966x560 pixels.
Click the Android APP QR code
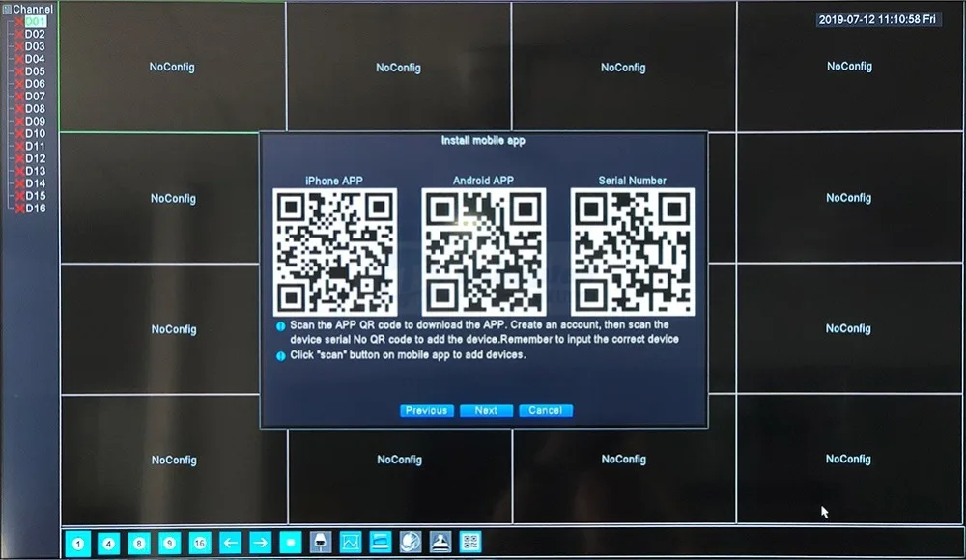point(483,252)
